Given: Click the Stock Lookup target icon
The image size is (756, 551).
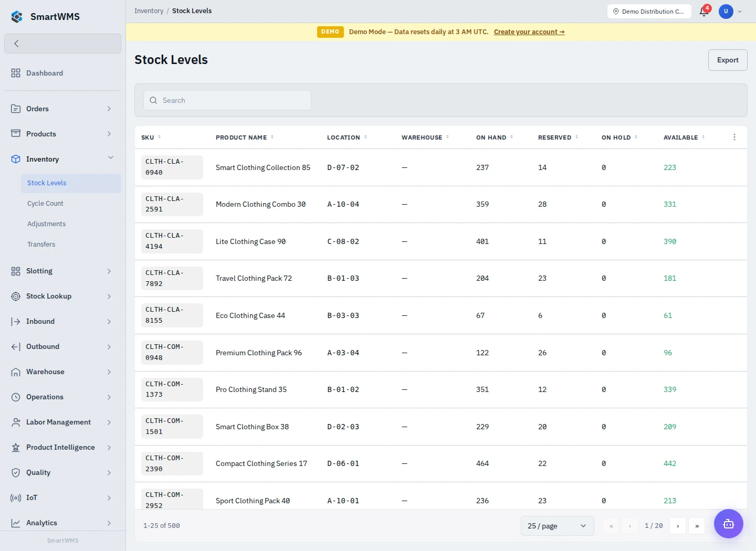Looking at the screenshot, I should click(16, 296).
